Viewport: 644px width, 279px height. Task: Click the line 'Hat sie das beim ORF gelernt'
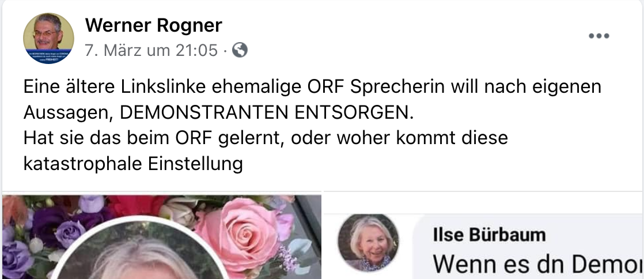154,138
